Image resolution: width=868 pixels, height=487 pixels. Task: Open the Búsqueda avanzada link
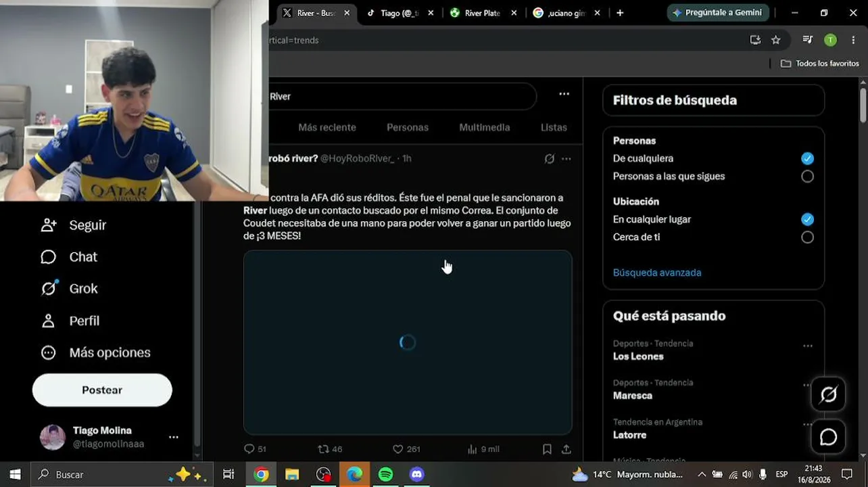click(x=657, y=273)
